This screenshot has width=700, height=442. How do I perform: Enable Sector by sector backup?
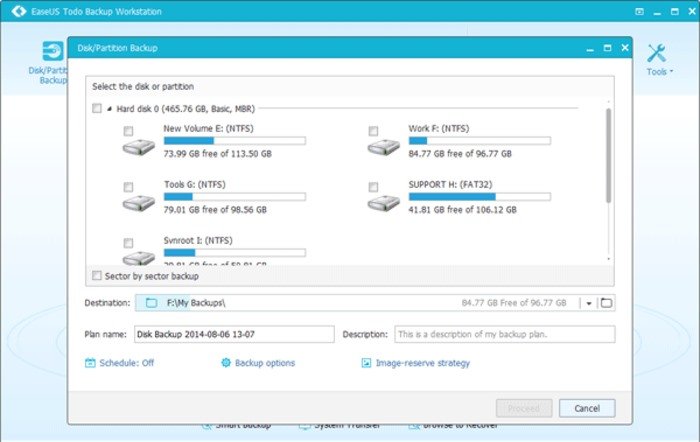point(97,275)
